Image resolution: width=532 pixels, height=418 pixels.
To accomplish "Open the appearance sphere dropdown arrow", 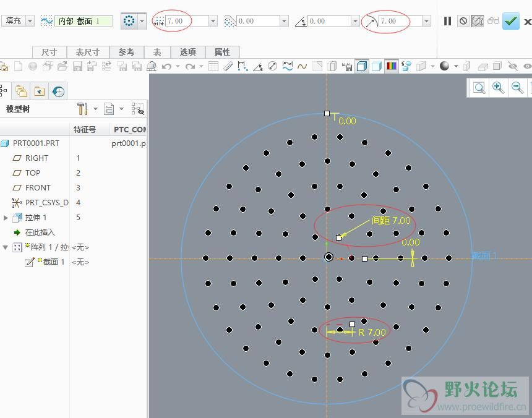I will coord(456,66).
